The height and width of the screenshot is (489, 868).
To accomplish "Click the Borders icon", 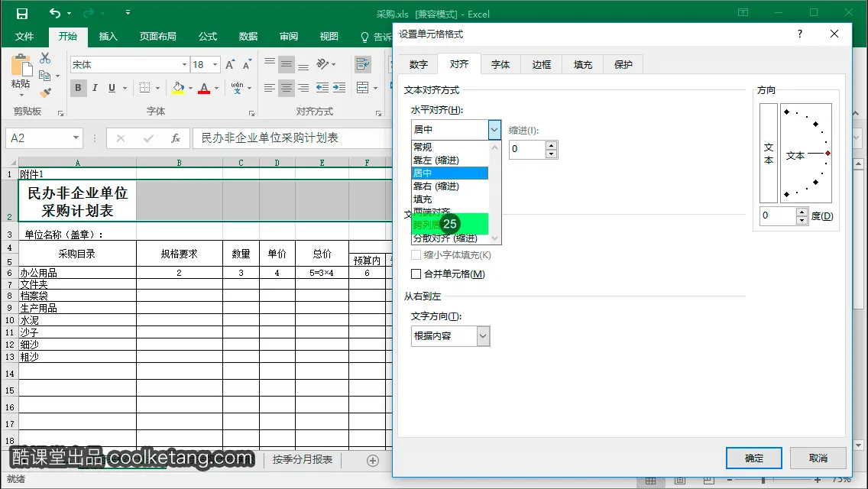I will [x=144, y=88].
